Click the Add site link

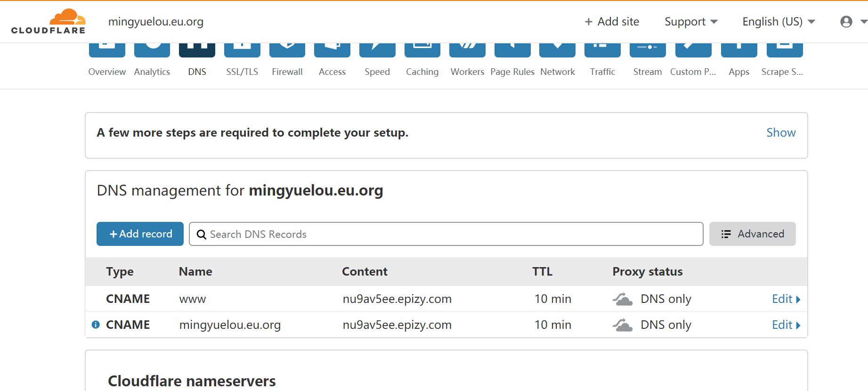coord(612,22)
